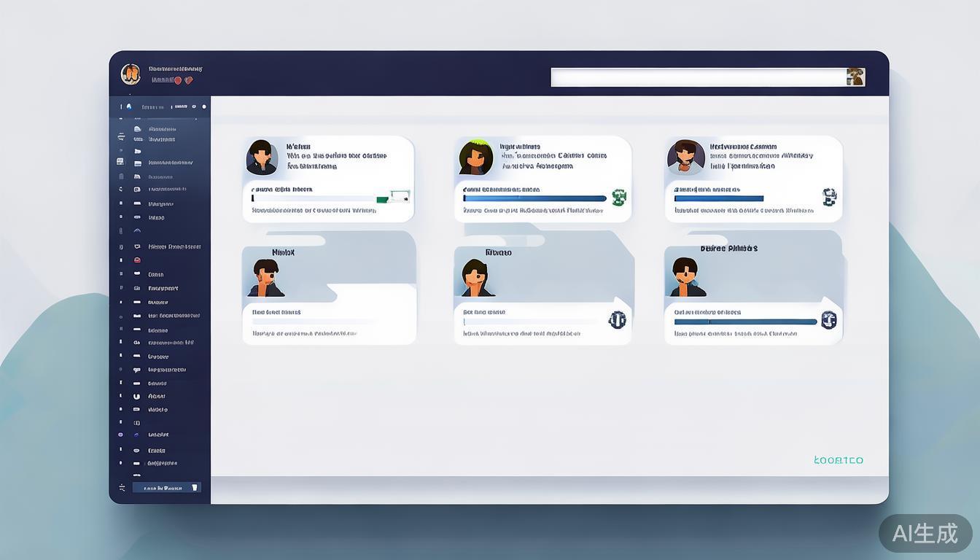Click the teal link at the bottom-right of the page
980x560 pixels.
pyautogui.click(x=838, y=460)
